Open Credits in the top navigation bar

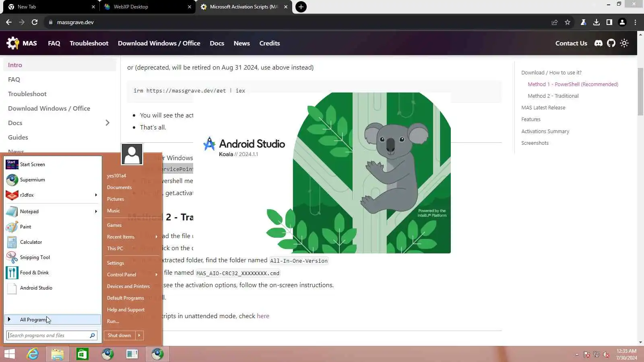270,43
